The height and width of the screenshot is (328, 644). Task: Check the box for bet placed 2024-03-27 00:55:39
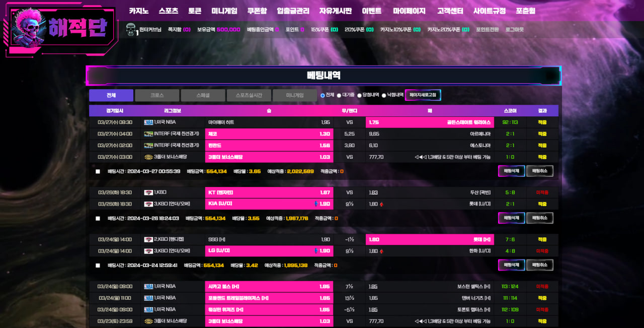pos(98,171)
